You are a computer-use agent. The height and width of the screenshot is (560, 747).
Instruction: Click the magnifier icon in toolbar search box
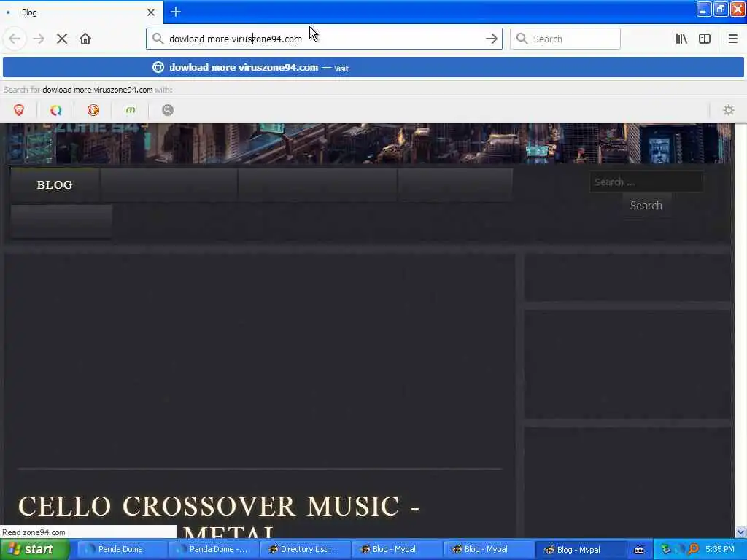(522, 39)
